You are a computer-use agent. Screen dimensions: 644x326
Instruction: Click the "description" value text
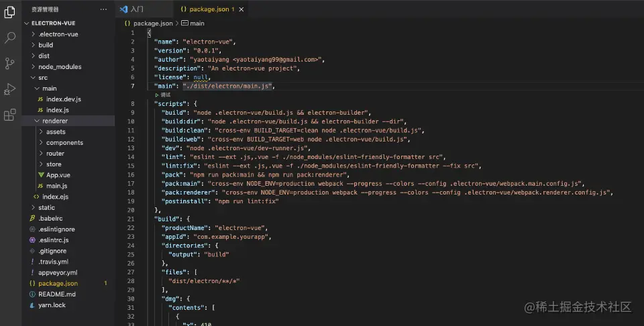254,68
